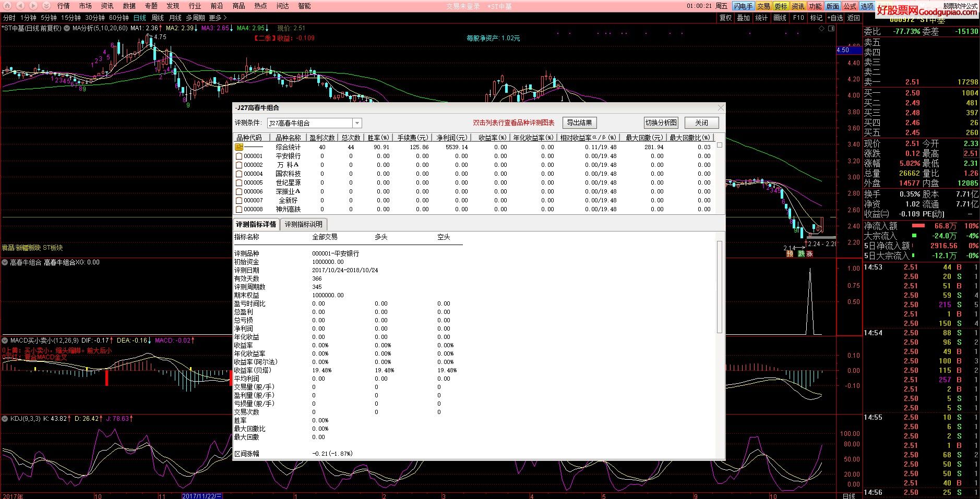Image resolution: width=980 pixels, height=499 pixels.
Task: Click the 选项 button
Action: [867, 6]
